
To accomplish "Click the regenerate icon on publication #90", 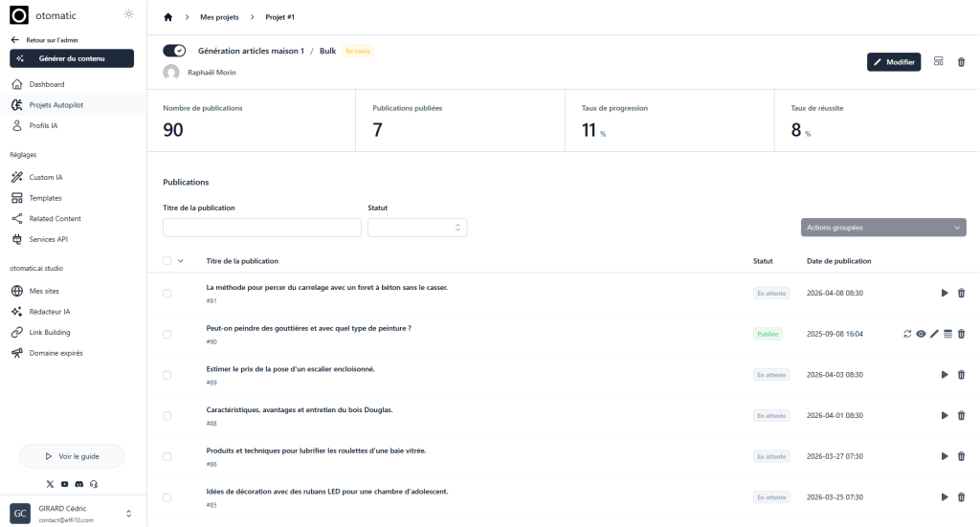I will coord(906,334).
